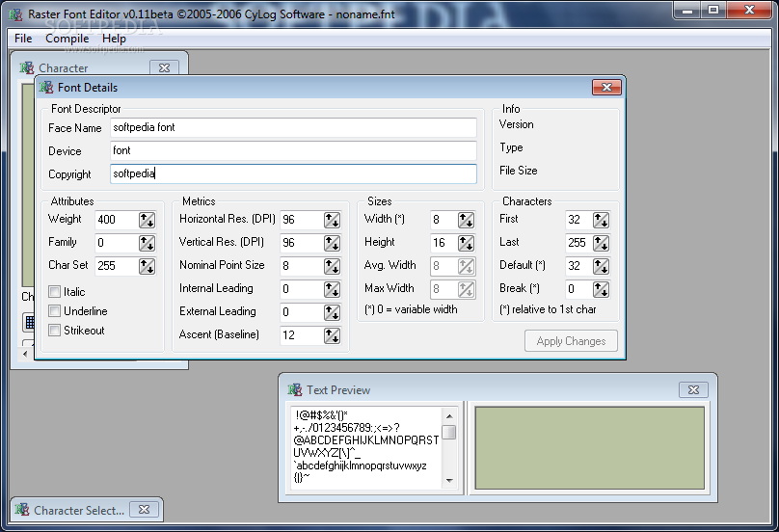Click inside the Text Preview sample text box
Screen dimensions: 779x532
(366, 447)
